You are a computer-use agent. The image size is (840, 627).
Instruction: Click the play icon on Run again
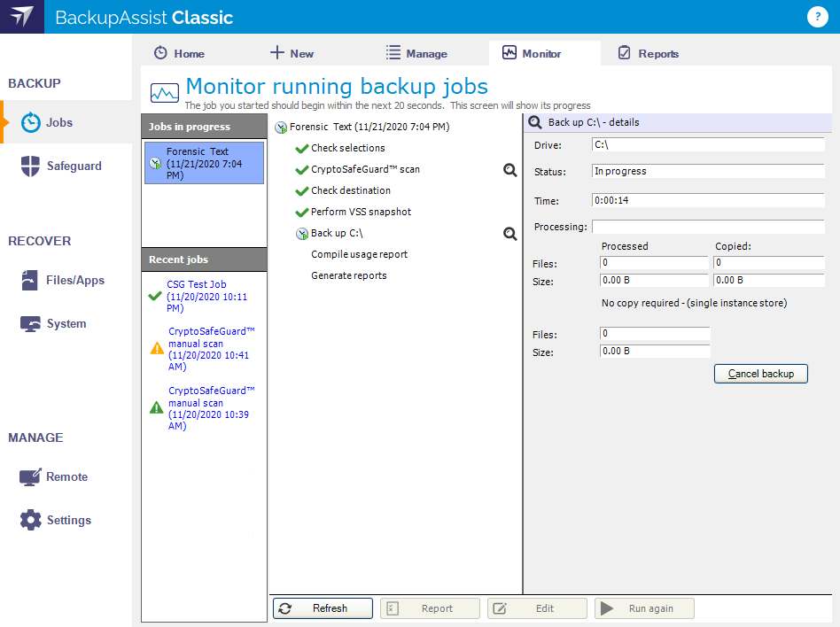click(606, 608)
